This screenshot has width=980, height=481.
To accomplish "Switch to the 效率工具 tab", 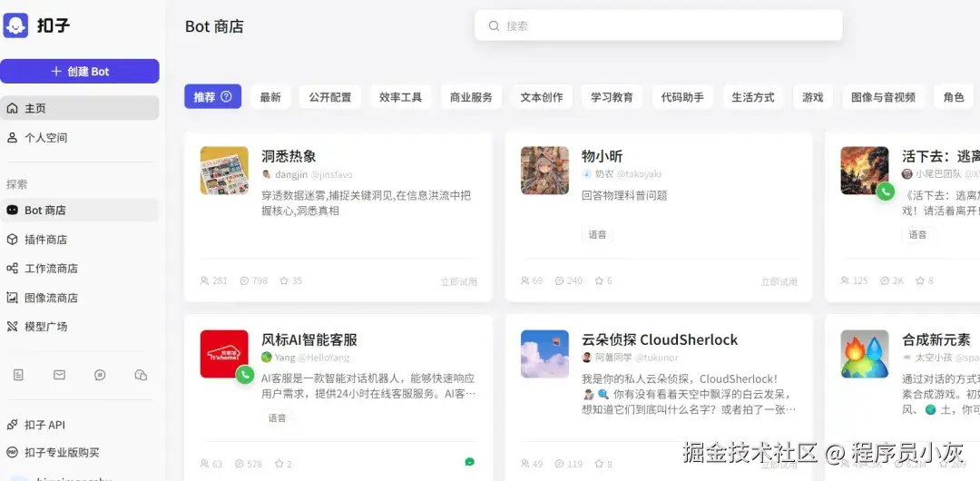I will 401,97.
